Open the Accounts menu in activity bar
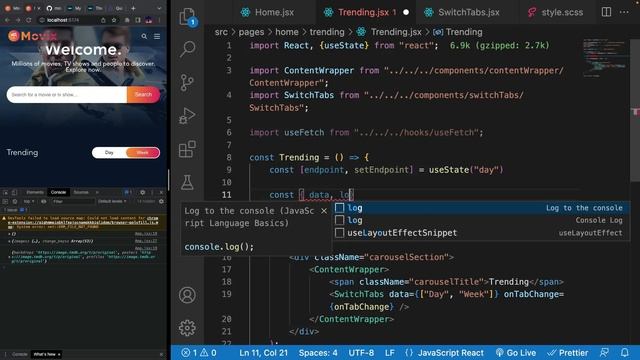 tap(187, 295)
